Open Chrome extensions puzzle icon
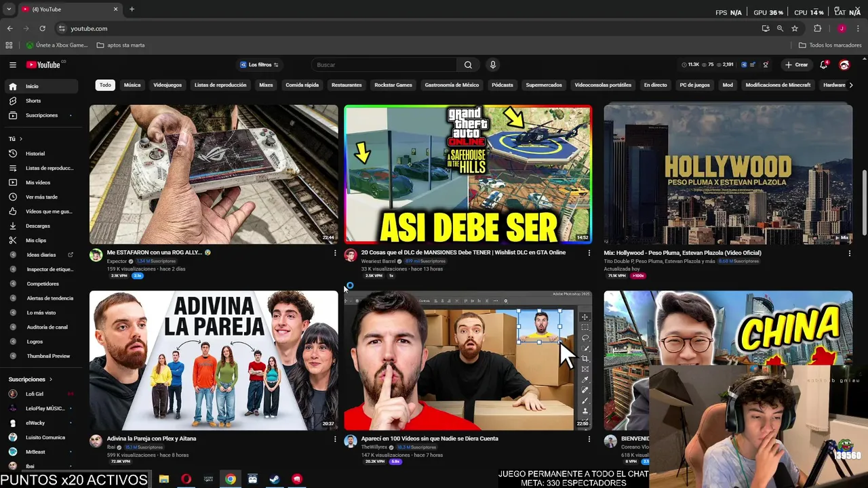 [x=817, y=28]
